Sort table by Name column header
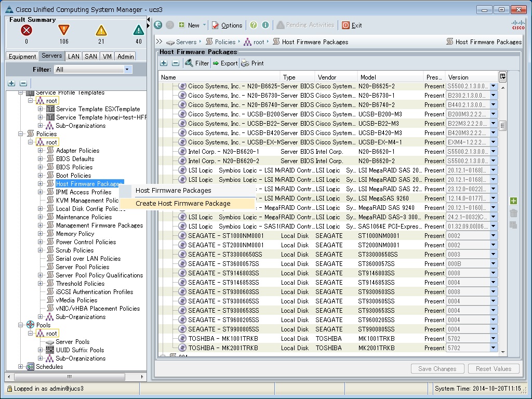The width and height of the screenshot is (532, 399). tap(219, 77)
